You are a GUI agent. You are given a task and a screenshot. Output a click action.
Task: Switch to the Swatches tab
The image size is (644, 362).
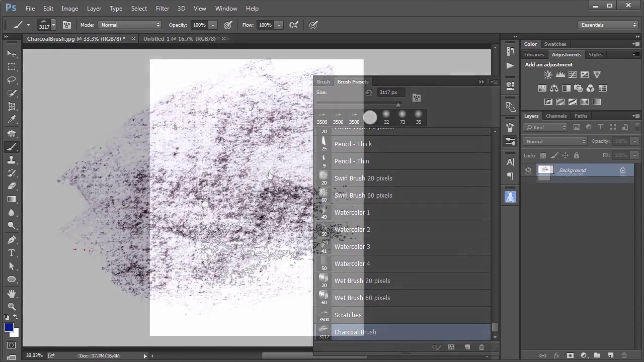tap(555, 44)
